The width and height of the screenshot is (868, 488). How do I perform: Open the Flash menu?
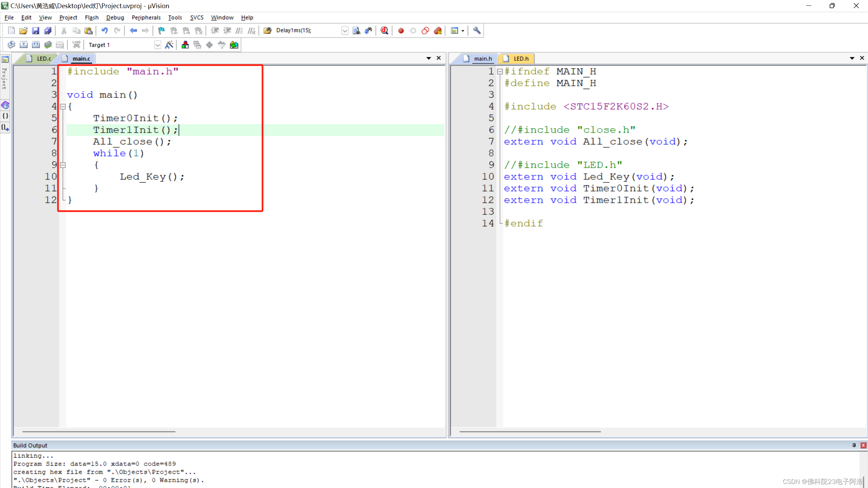[x=92, y=17]
